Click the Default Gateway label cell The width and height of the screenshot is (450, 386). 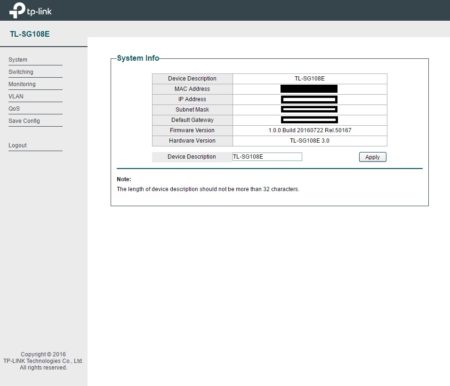(192, 120)
